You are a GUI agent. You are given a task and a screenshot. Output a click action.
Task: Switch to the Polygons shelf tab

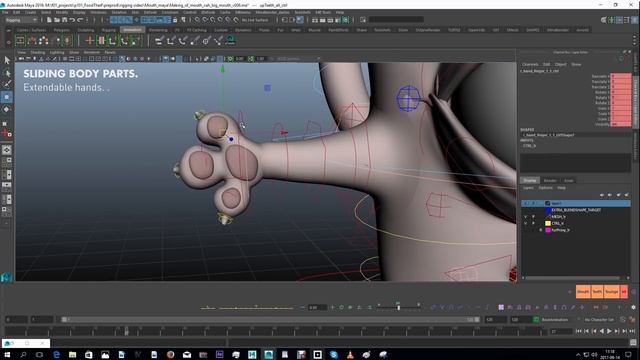coord(62,30)
